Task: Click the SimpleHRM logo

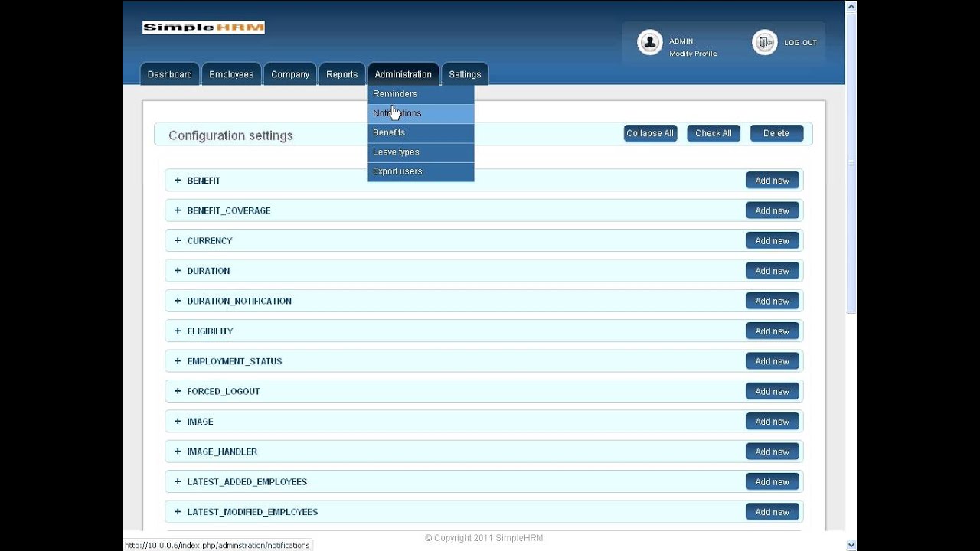Action: (x=204, y=28)
